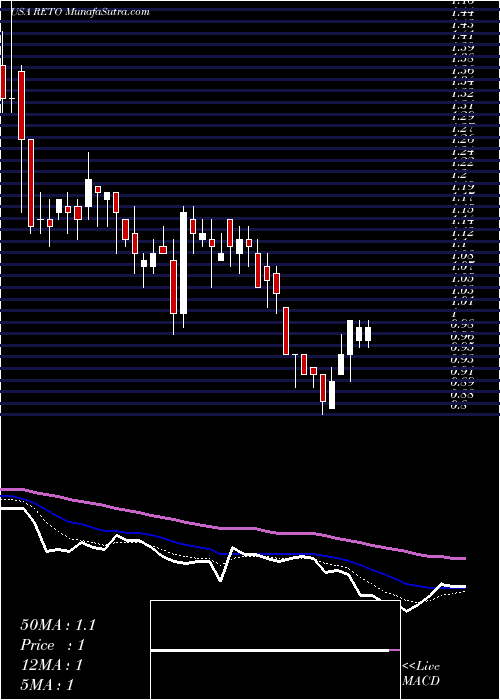
Task: Click the 1.19 price axis label
Action: pos(463,187)
